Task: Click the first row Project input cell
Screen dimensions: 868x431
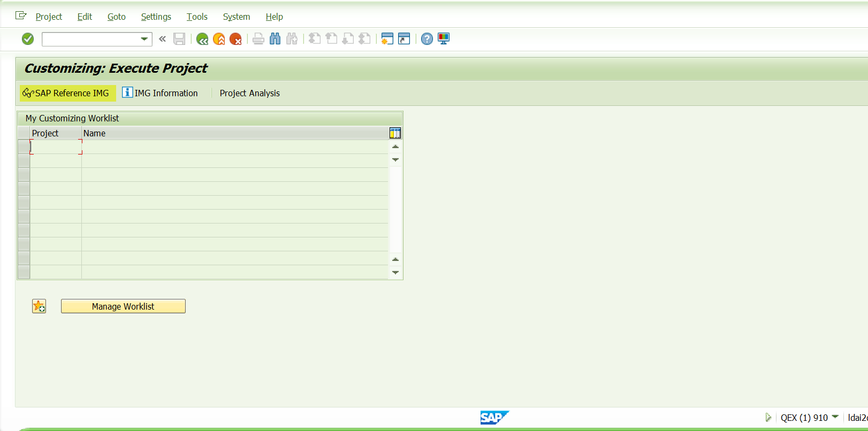Action: coord(56,147)
